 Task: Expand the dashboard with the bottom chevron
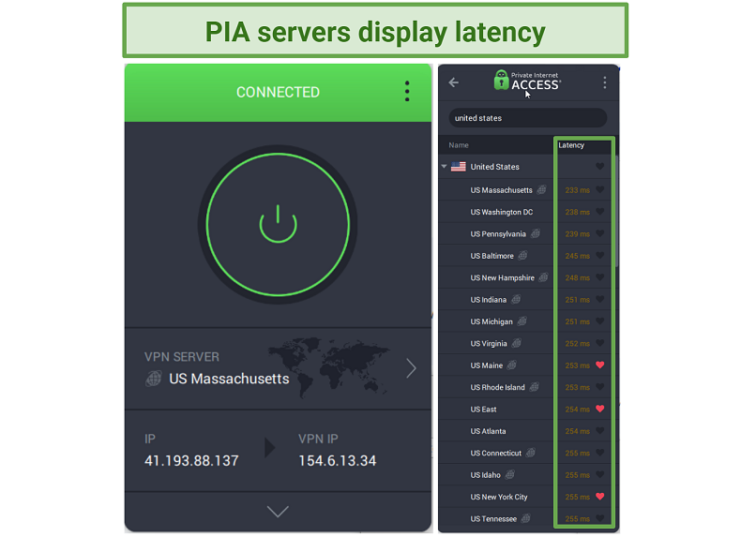pyautogui.click(x=278, y=511)
